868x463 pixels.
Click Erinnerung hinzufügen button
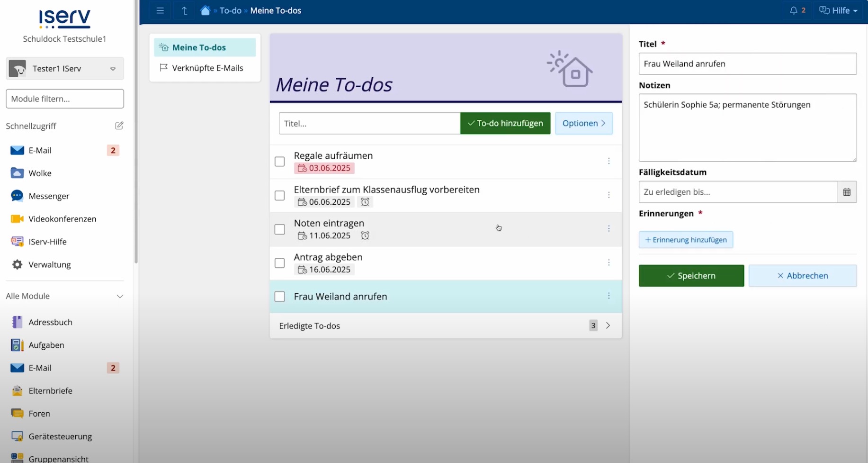(685, 240)
